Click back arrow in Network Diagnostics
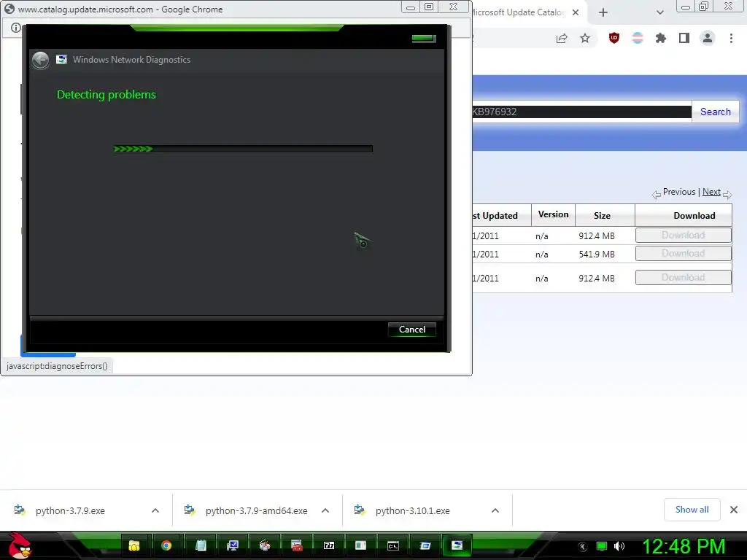 41,61
